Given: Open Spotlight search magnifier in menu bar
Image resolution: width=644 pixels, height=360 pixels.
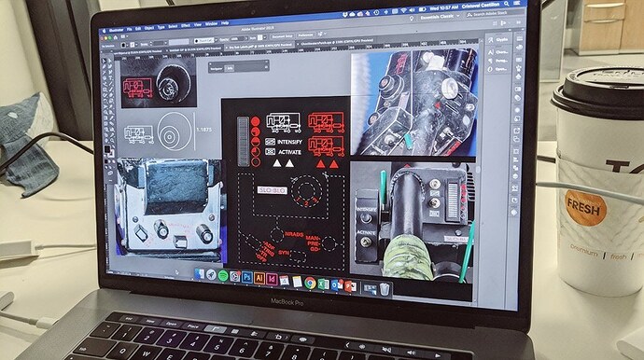Looking at the screenshot, I should [x=507, y=4].
